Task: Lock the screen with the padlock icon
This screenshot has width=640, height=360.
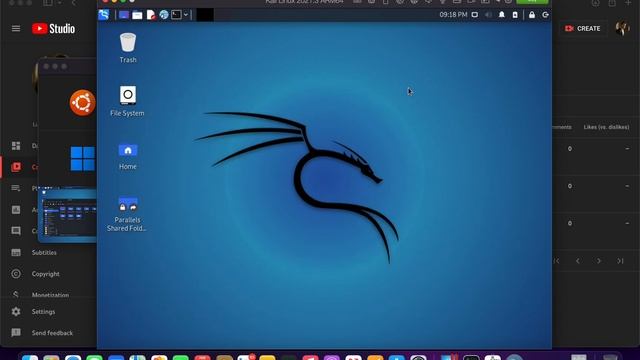Action: [x=532, y=15]
